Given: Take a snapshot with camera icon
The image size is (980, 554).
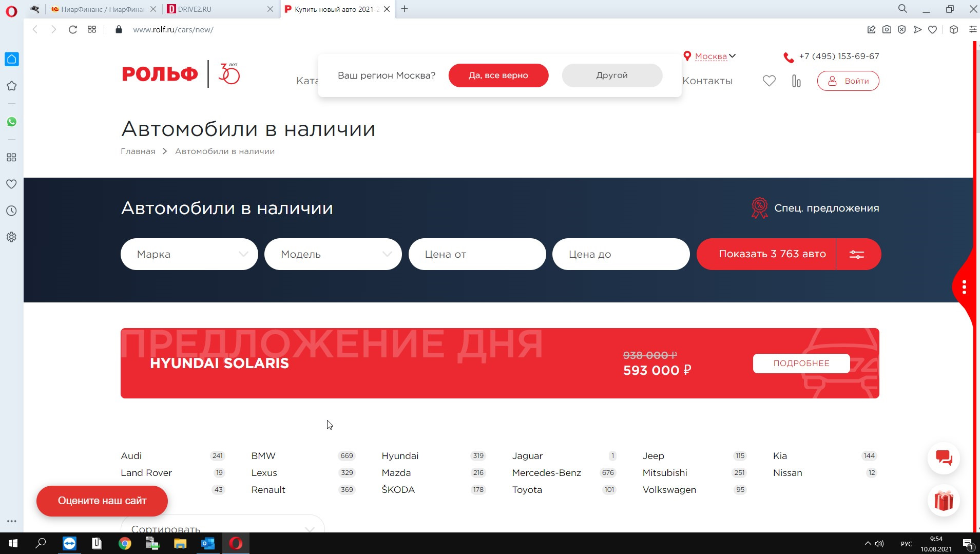Looking at the screenshot, I should coord(887,29).
